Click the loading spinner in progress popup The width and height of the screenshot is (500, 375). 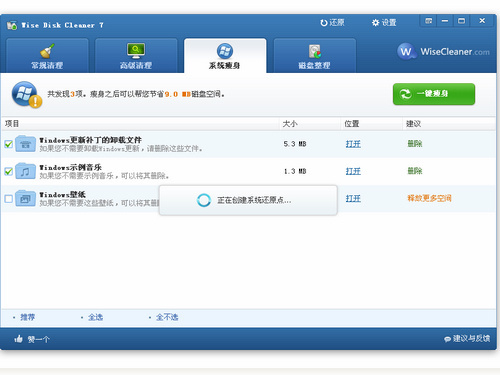(204, 200)
